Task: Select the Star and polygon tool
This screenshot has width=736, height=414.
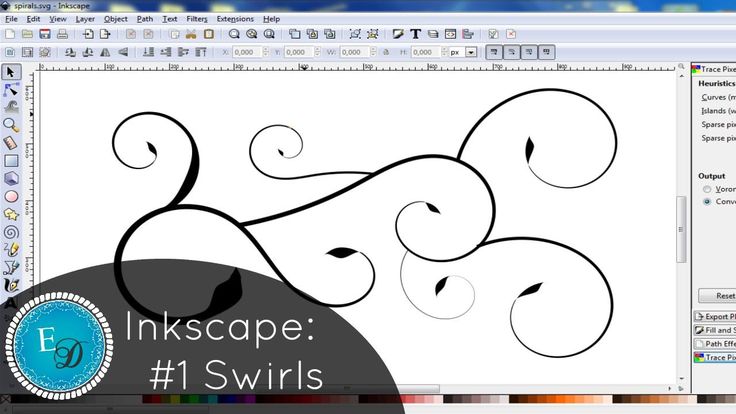Action: click(11, 214)
